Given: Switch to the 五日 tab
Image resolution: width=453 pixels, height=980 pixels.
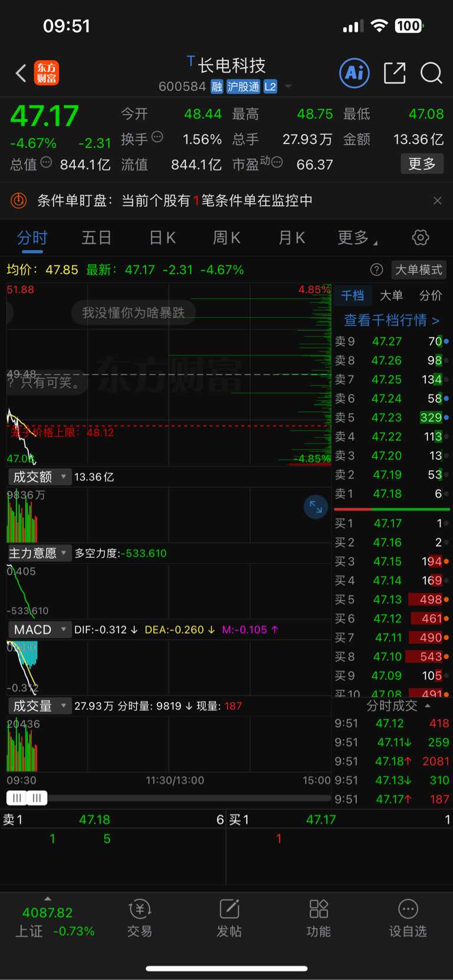Looking at the screenshot, I should click(97, 238).
